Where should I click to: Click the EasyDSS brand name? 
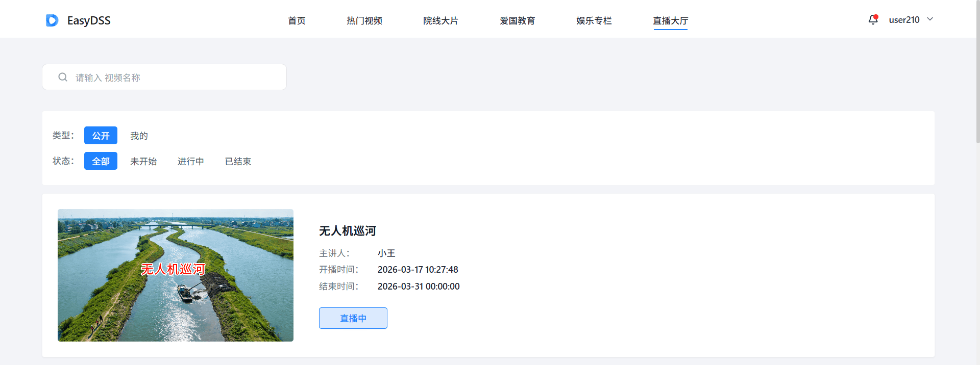tap(89, 20)
